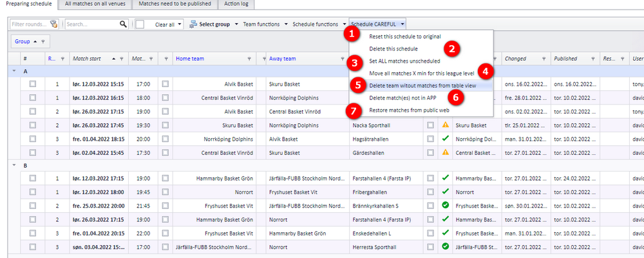Open filter pin on the R... column header
644x258 pixels.
tap(62, 59)
